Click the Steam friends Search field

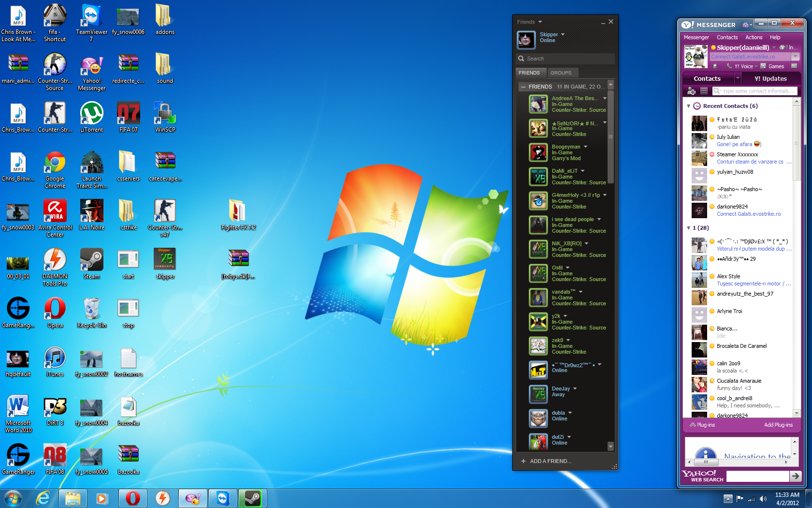(x=565, y=59)
